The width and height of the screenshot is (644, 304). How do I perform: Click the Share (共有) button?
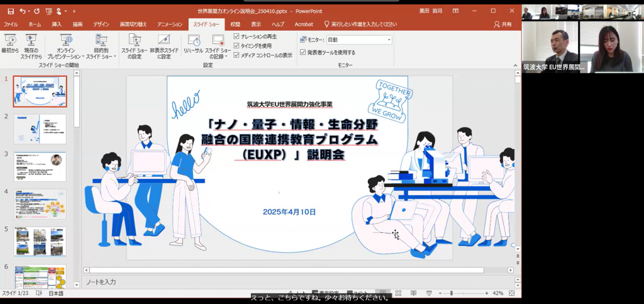click(x=503, y=24)
